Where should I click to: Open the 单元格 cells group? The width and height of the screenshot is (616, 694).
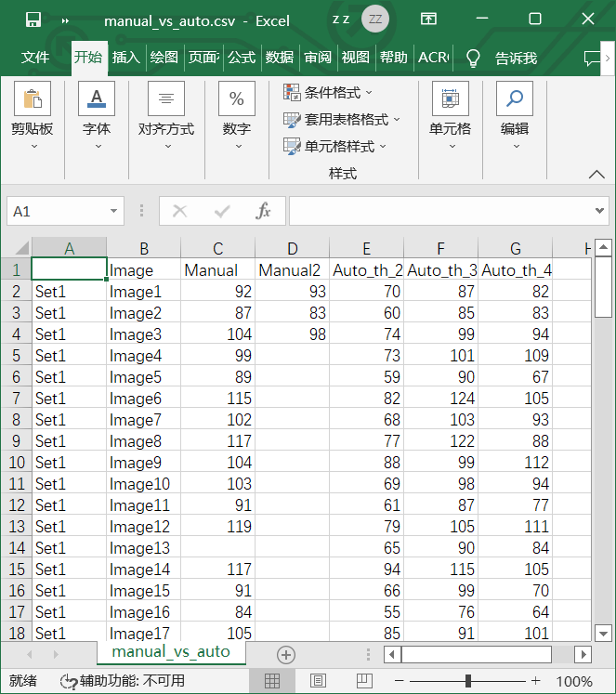[x=450, y=116]
